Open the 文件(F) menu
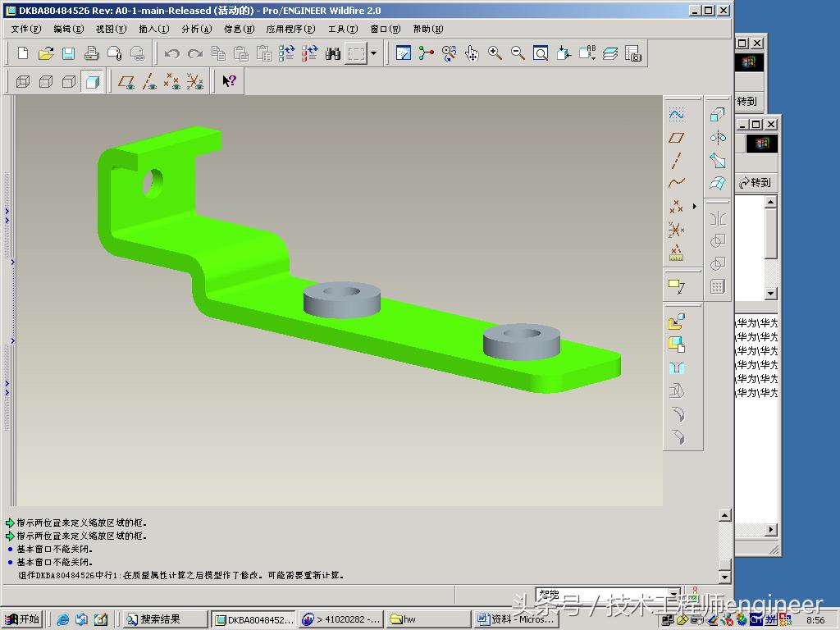This screenshot has height=630, width=840. pyautogui.click(x=25, y=29)
